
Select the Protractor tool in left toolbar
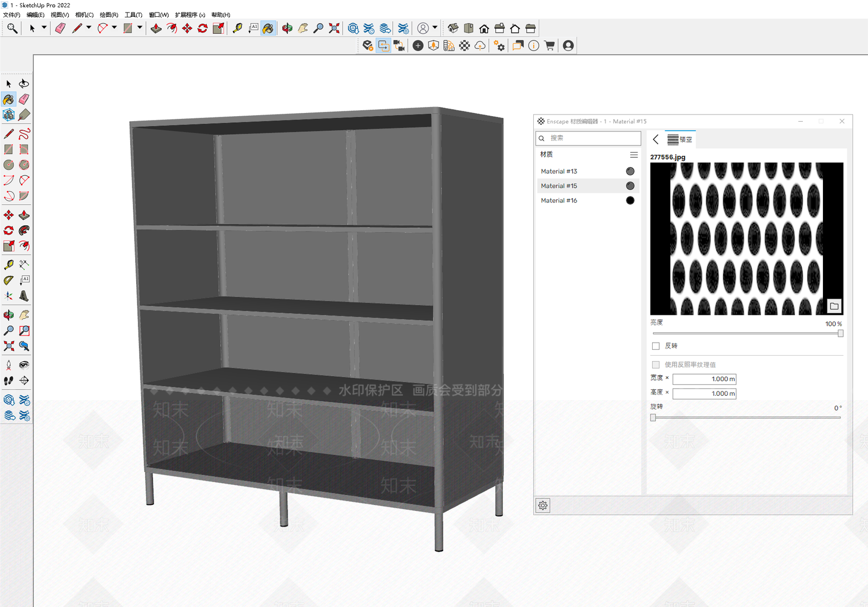pos(9,280)
